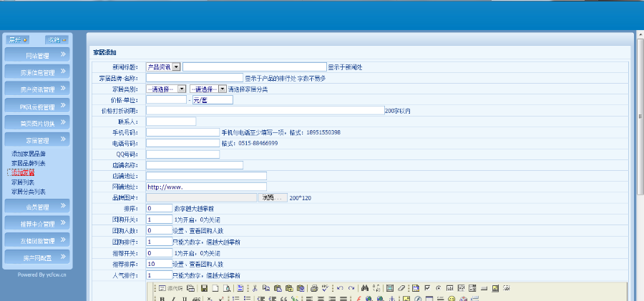The image size is (644, 301).
Task: Click the Insert Radio Button icon in the editor
Action: click(x=439, y=288)
